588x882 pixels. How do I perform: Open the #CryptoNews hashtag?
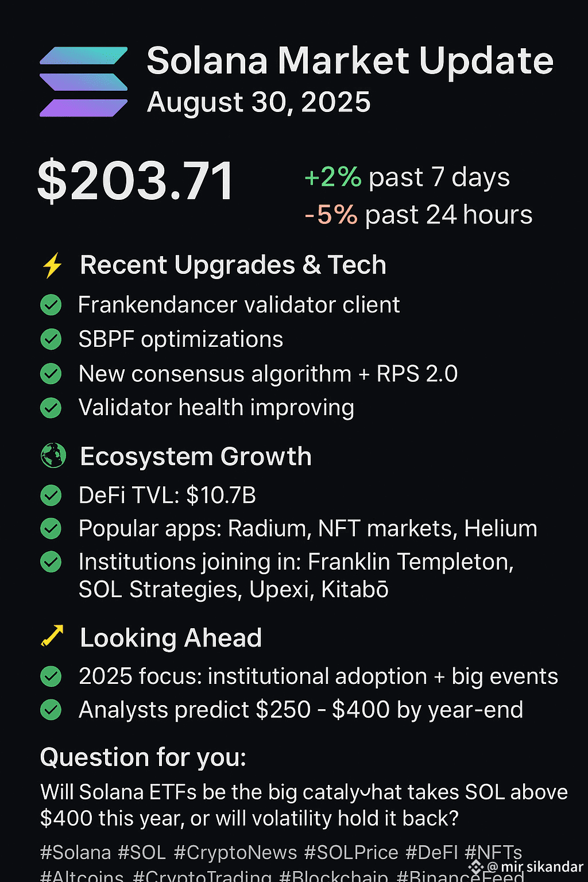point(235,853)
